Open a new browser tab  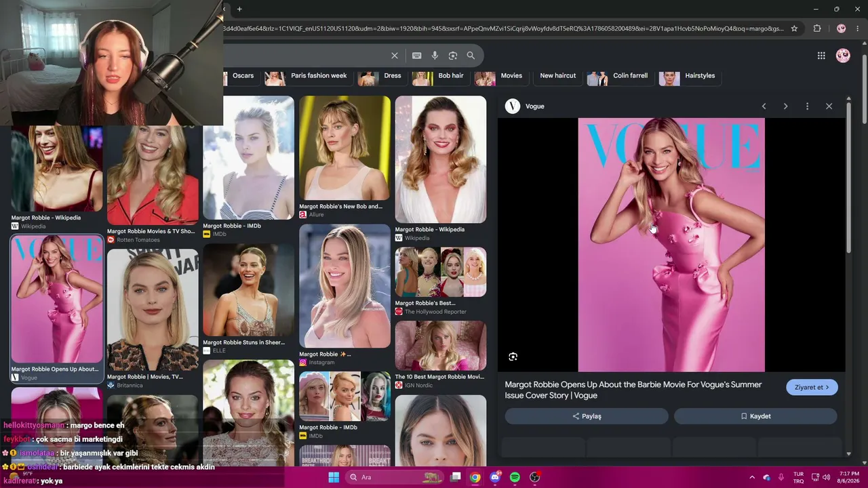coord(239,9)
